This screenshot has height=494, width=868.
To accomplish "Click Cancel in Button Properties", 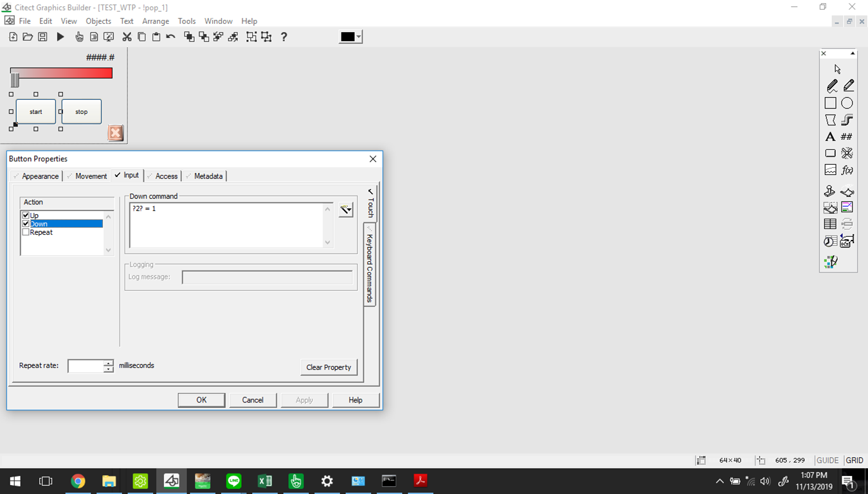I will tap(253, 400).
